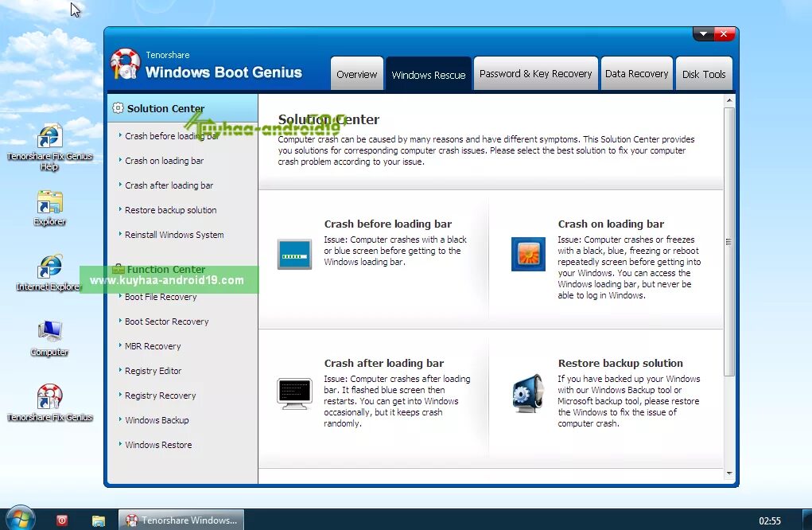Click the Restore backup solution card heading
The image size is (812, 530).
pos(620,363)
